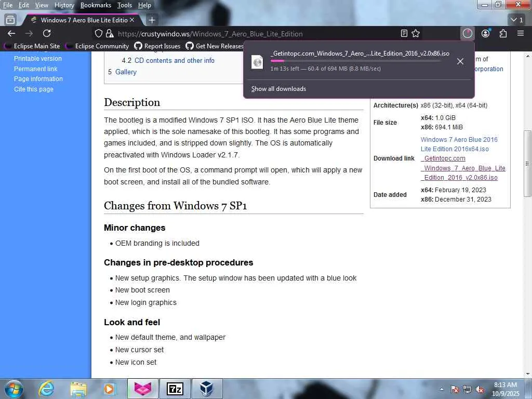532x399 pixels.
Task: Open the History menu
Action: pyautogui.click(x=64, y=5)
